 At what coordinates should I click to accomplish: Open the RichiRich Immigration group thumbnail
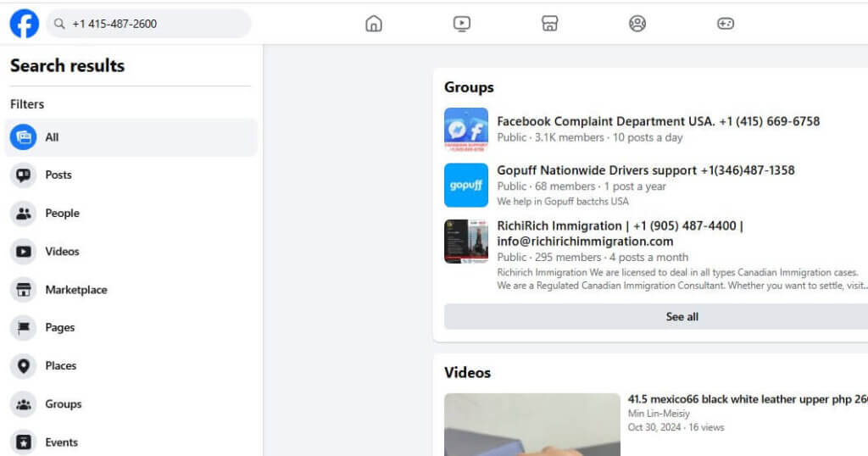click(x=466, y=242)
